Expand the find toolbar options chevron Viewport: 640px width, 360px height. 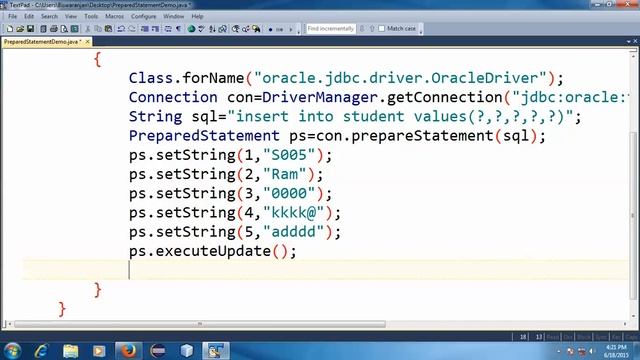(x=420, y=29)
